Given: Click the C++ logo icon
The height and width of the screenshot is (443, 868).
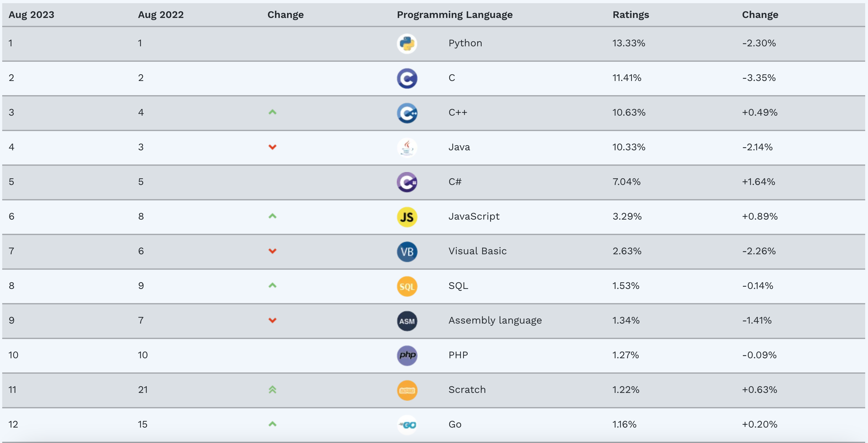Looking at the screenshot, I should pos(407,113).
